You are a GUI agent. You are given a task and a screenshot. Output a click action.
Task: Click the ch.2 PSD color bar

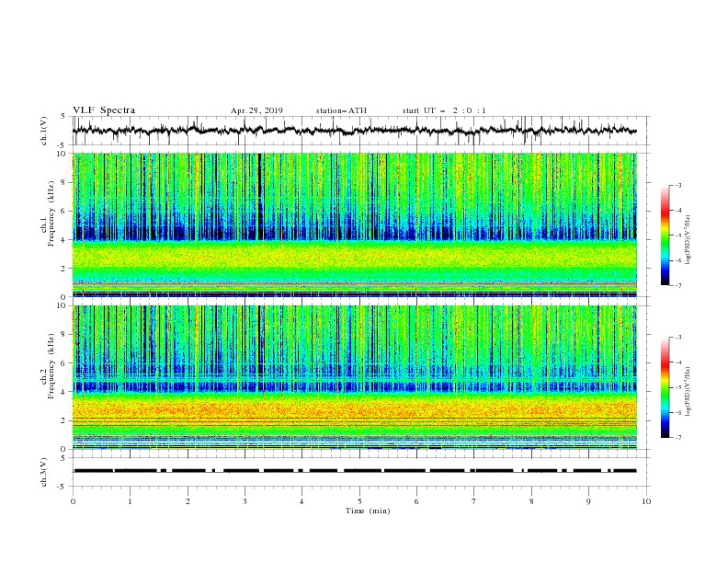tap(665, 387)
